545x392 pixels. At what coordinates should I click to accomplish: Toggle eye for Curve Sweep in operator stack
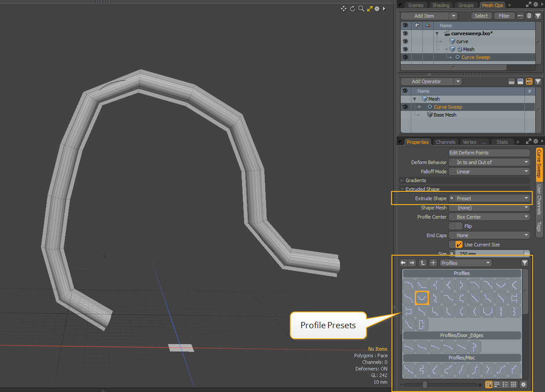[405, 107]
